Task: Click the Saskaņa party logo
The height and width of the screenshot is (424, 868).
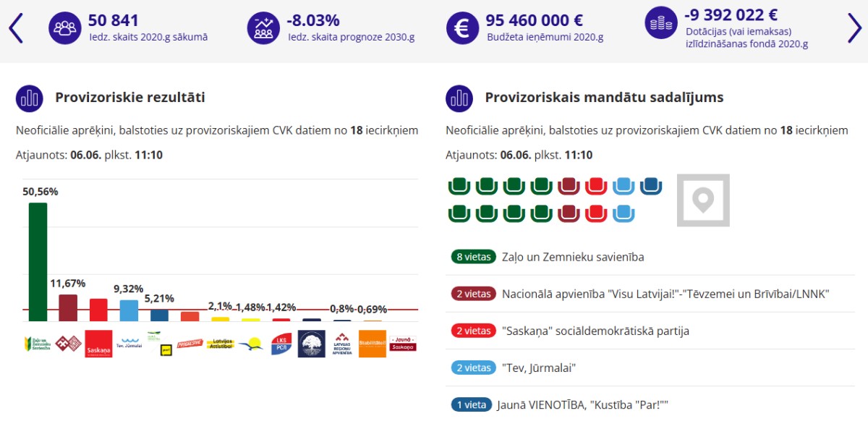Action: pyautogui.click(x=98, y=344)
